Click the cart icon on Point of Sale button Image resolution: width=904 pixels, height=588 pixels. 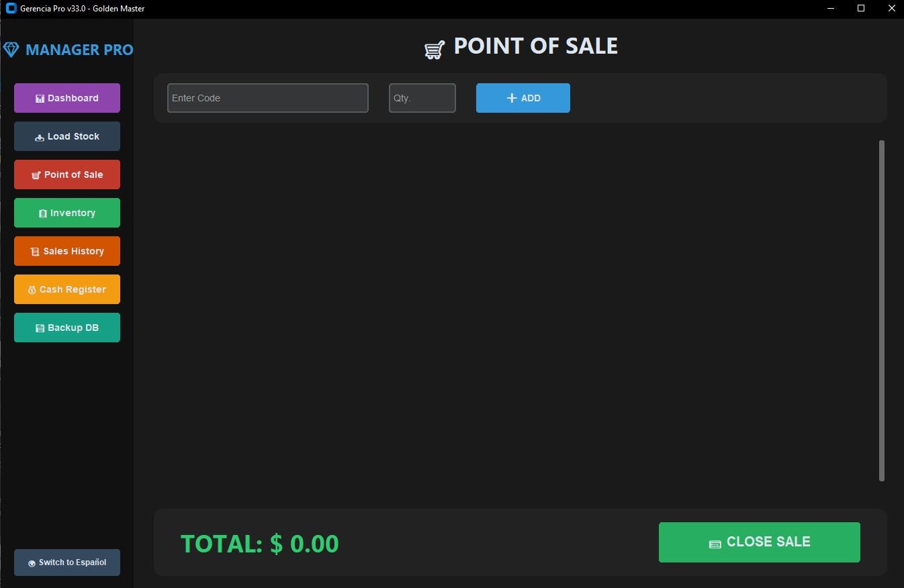click(x=34, y=175)
